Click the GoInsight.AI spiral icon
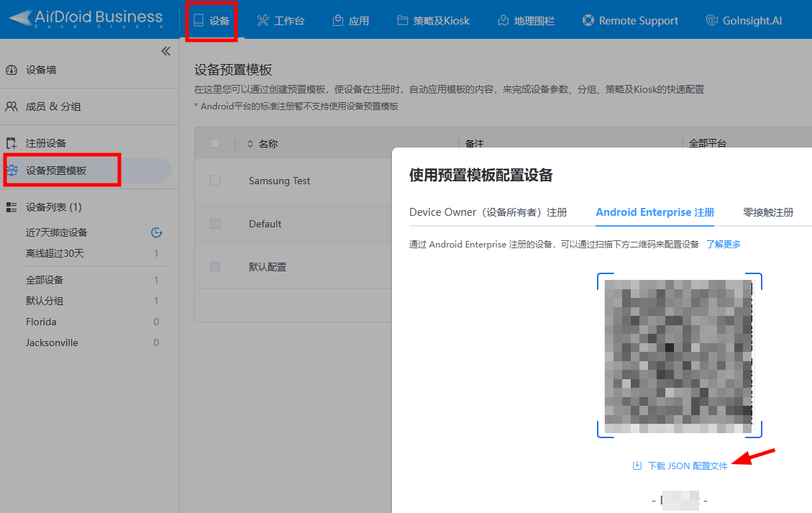The image size is (812, 513). 712,20
